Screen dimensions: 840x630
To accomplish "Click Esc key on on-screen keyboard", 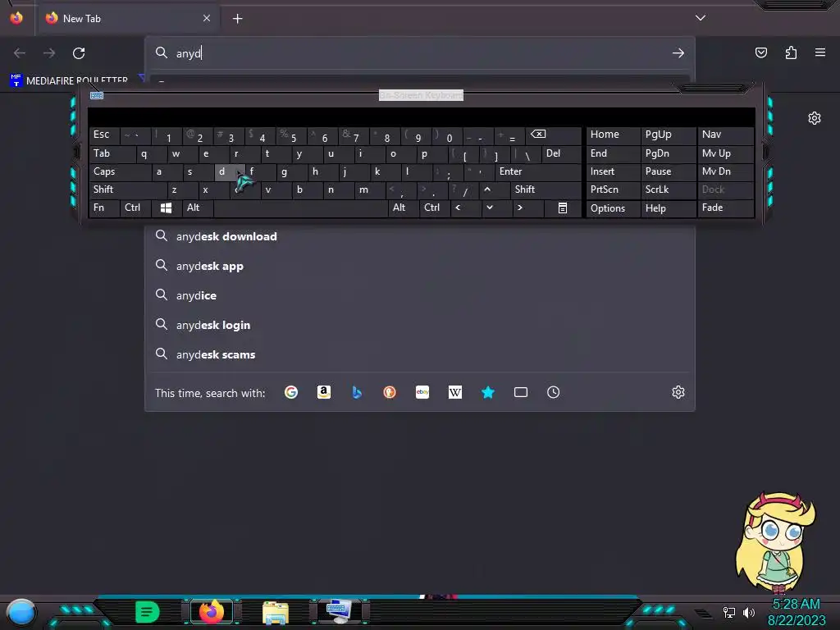I will click(104, 135).
